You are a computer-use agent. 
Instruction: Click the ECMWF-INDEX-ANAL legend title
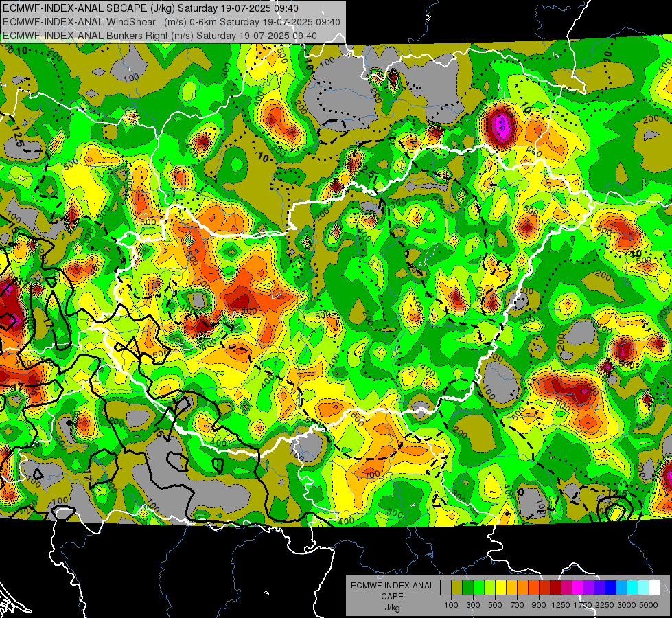tap(392, 586)
